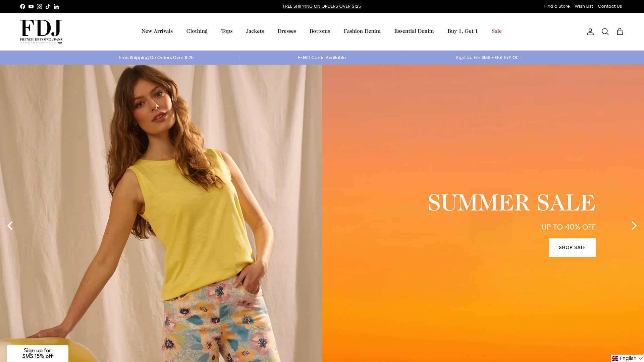
Task: Open the Bottoms menu
Action: [x=320, y=31]
